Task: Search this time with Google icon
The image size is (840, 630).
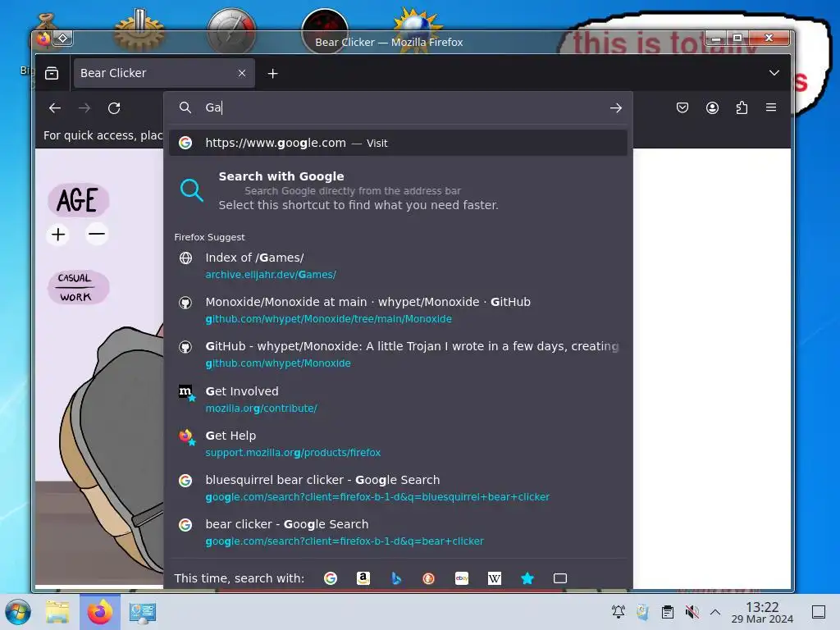Action: click(x=331, y=578)
